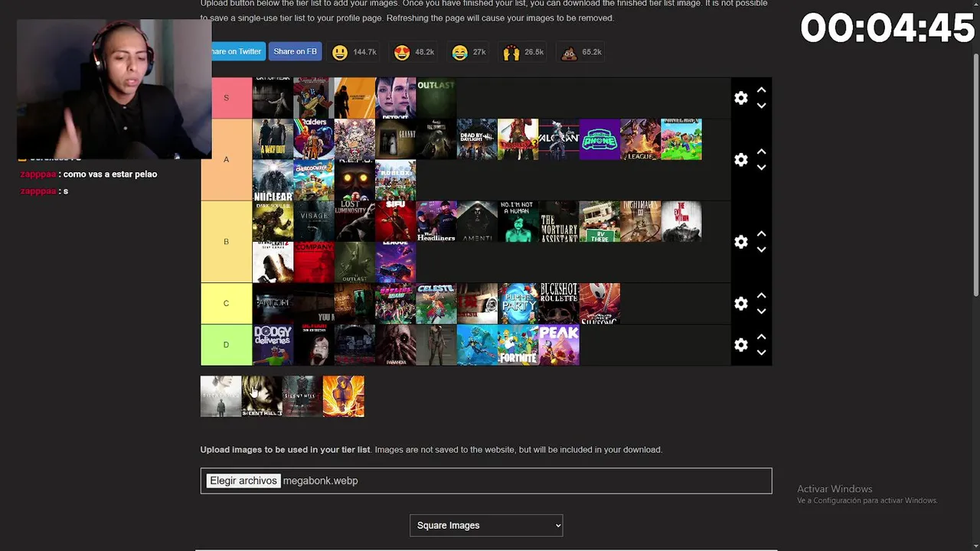Select the red Company tile in B tier
Screen dimensions: 980x551
click(x=314, y=262)
